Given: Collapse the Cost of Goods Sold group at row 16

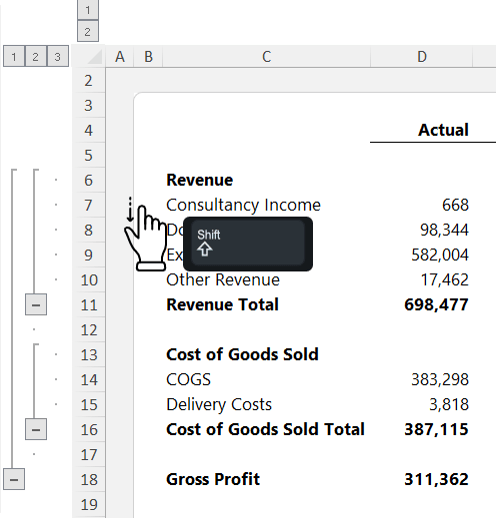Looking at the screenshot, I should click(x=36, y=429).
